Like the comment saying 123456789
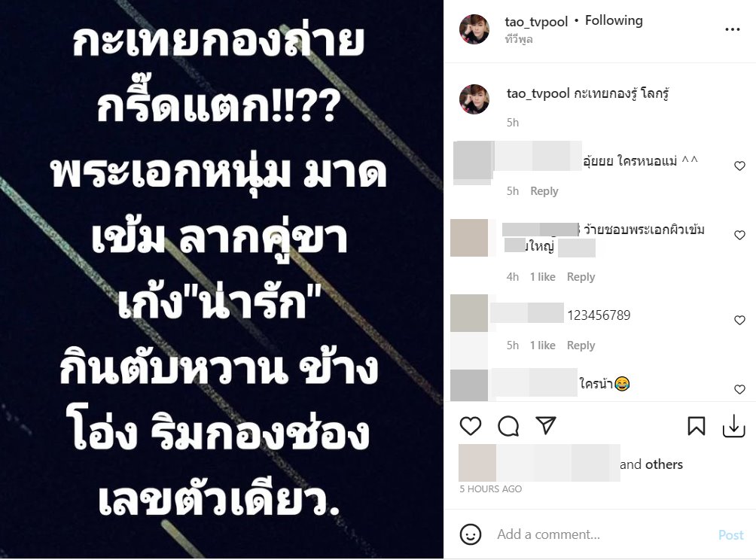This screenshot has width=756, height=560. (739, 321)
